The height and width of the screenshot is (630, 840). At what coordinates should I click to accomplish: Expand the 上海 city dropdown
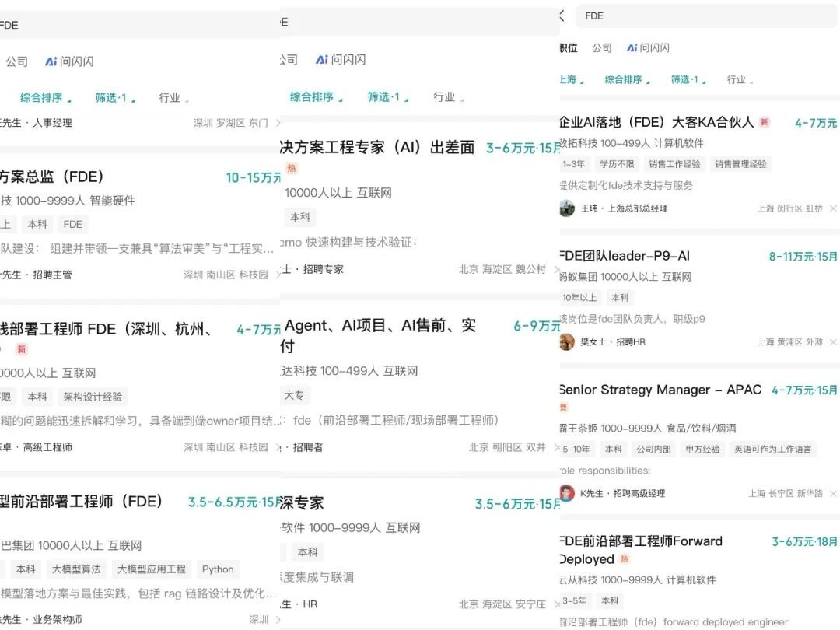(x=571, y=80)
